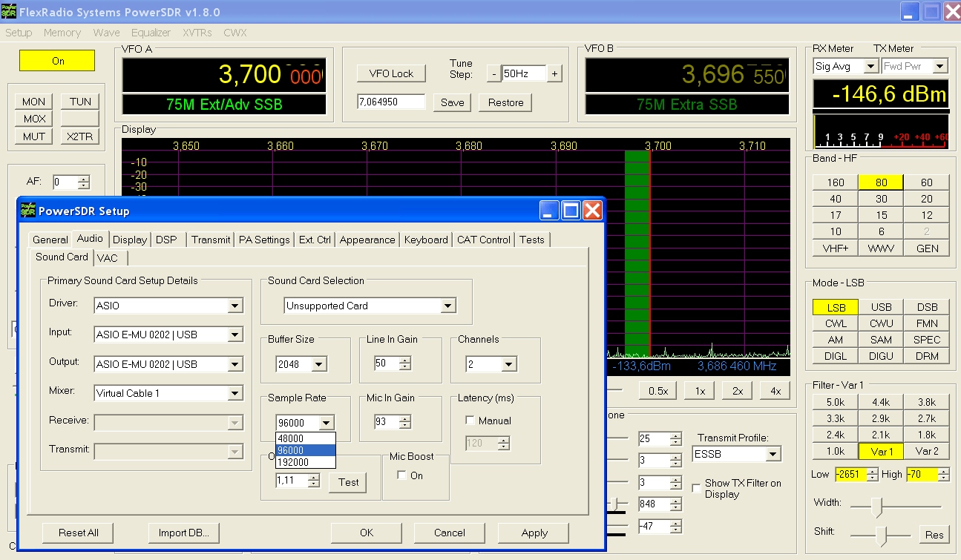Click the saved frequency 7,064950 field
Image resolution: width=961 pixels, height=560 pixels.
[x=390, y=102]
